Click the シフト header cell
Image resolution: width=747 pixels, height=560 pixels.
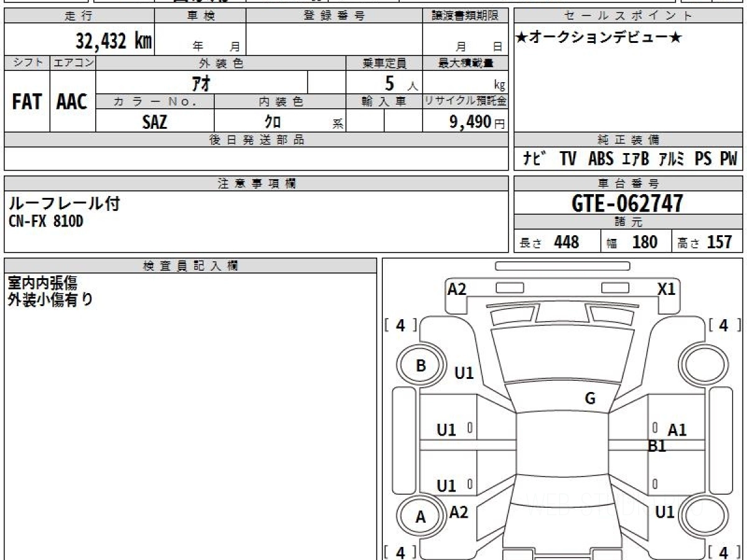(x=27, y=63)
